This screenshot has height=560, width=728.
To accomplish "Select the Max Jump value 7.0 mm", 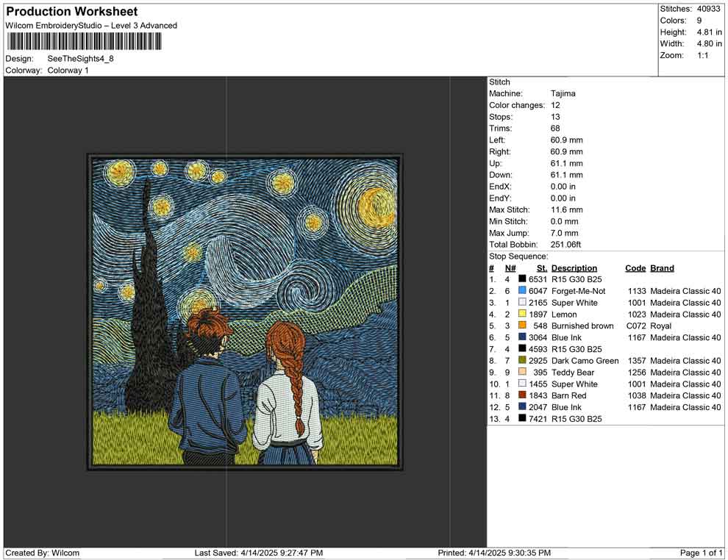I will pyautogui.click(x=565, y=233).
